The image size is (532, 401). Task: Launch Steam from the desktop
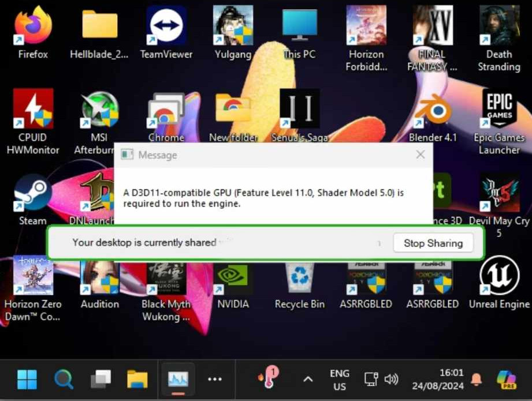[33, 200]
